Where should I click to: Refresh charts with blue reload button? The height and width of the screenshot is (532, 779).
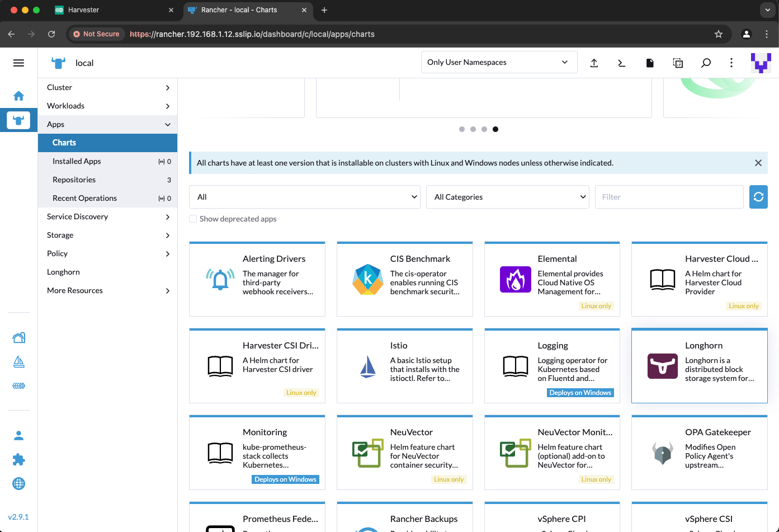758,197
